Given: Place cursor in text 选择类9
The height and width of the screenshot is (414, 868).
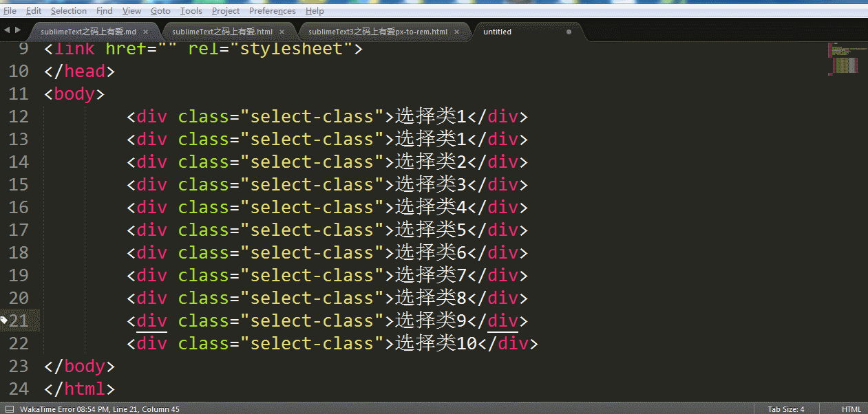Looking at the screenshot, I should tap(431, 320).
